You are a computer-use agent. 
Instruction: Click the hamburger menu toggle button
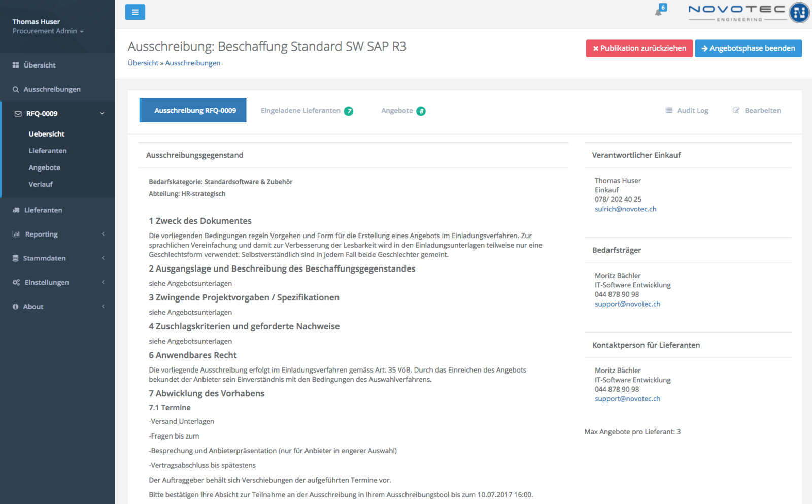135,12
